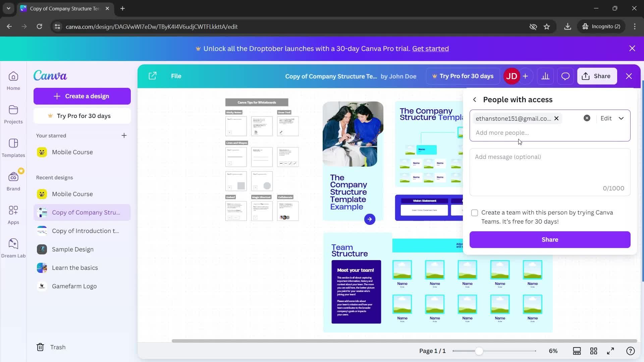Open the File menu item
The height and width of the screenshot is (362, 644).
(x=176, y=76)
